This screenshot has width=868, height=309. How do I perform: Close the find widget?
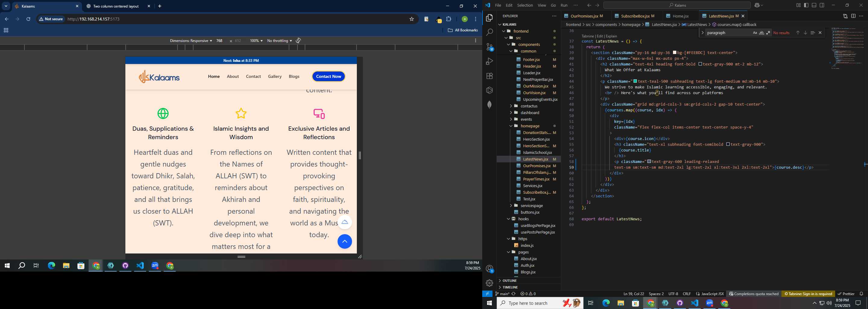tap(820, 33)
